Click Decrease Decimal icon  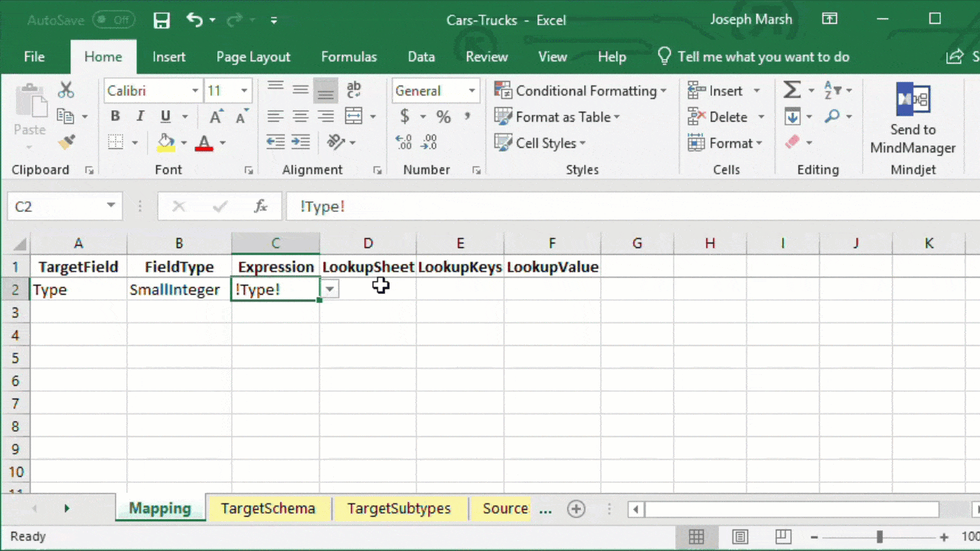click(x=430, y=142)
